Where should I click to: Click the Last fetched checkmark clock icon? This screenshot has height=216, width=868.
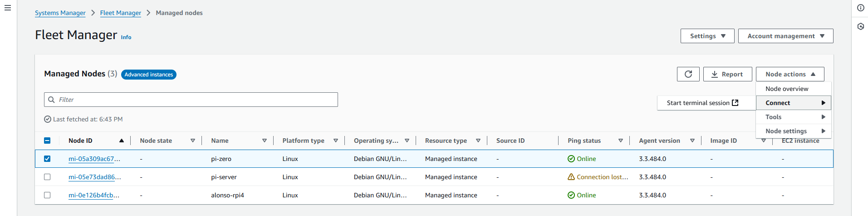point(48,119)
